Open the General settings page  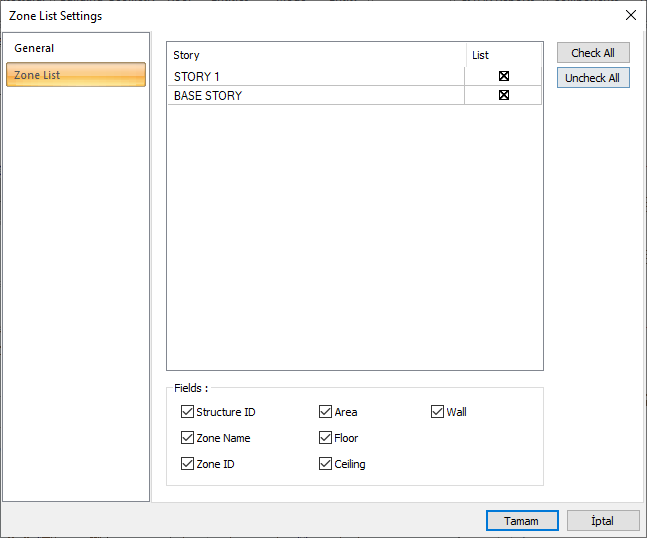[35, 48]
